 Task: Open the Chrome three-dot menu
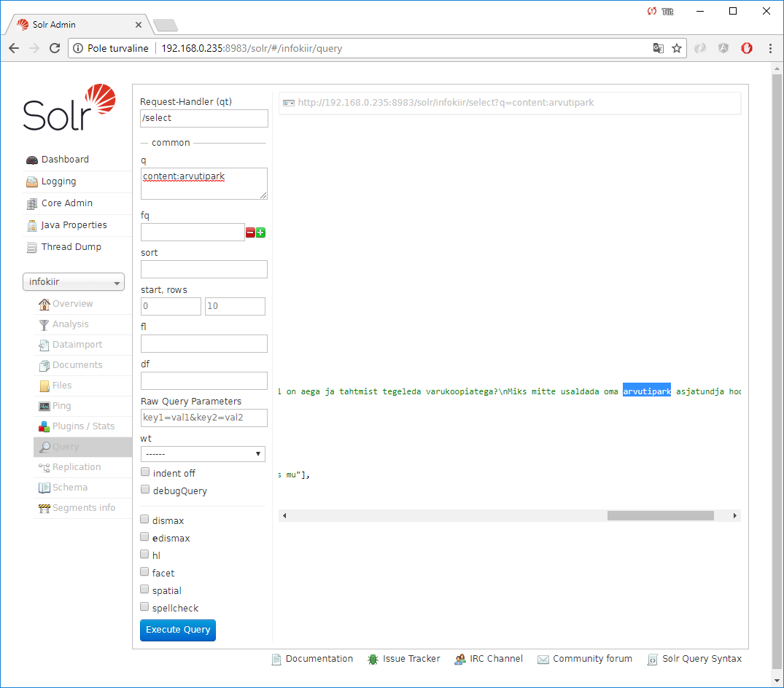click(x=770, y=49)
